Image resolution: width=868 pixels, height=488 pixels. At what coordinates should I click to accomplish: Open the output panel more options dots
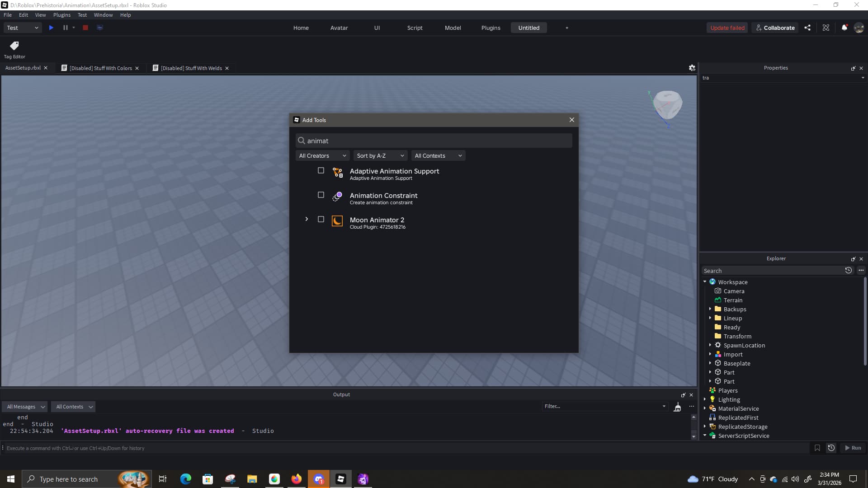pyautogui.click(x=692, y=407)
